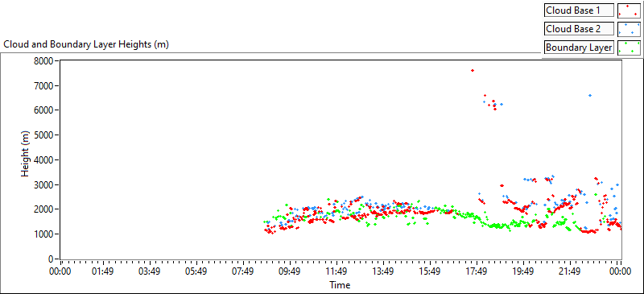Click the 6600 m blue outlier point
Viewport: 644px width, 294px height.
click(x=590, y=95)
